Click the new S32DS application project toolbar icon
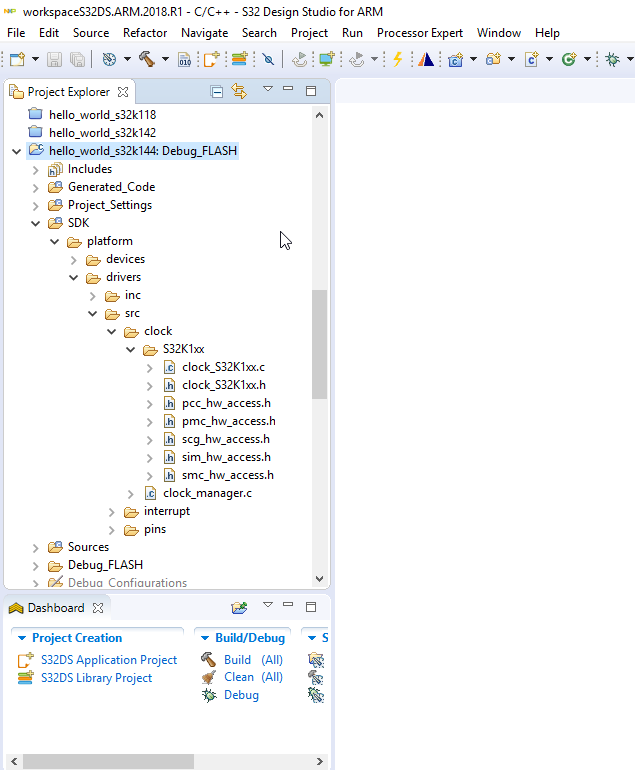Image resolution: width=635 pixels, height=770 pixels. (x=212, y=59)
